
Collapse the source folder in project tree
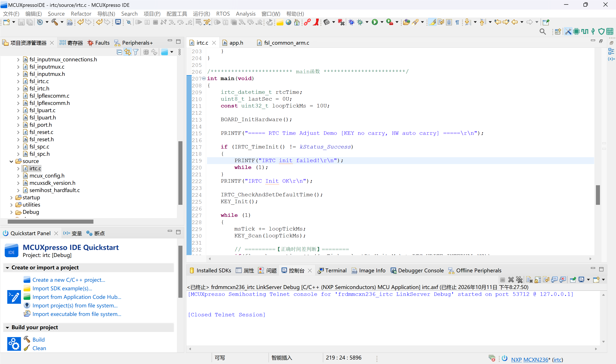11,161
